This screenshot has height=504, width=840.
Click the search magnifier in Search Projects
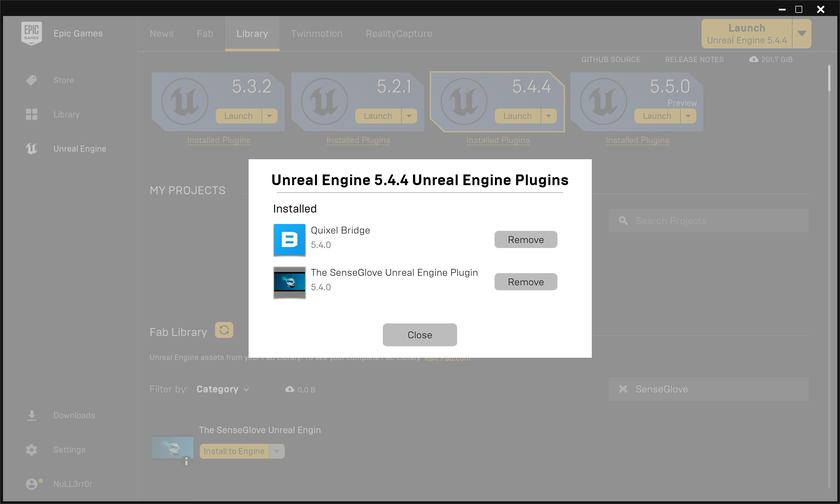point(623,221)
